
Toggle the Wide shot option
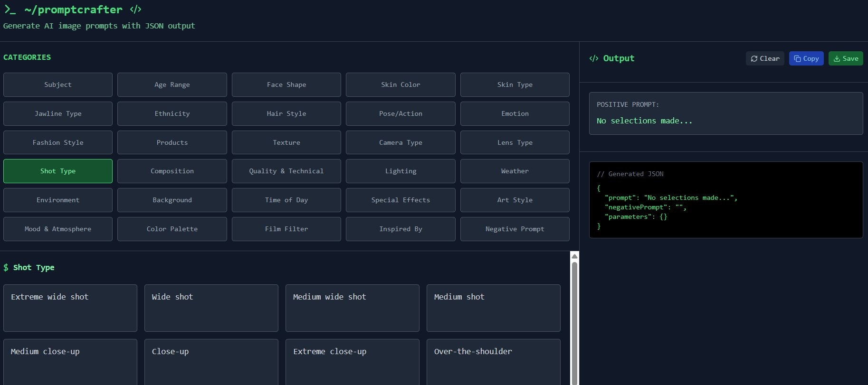tap(211, 308)
